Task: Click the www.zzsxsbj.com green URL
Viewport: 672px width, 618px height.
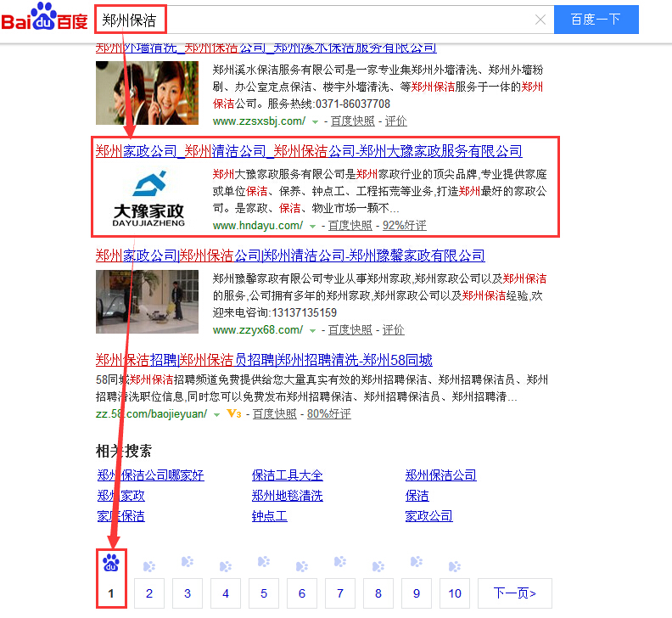Action: [260, 121]
